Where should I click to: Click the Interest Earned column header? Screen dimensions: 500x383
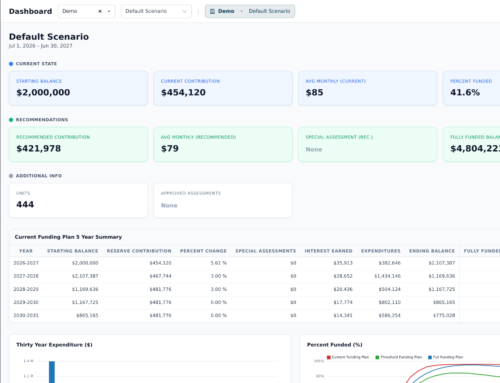click(328, 251)
